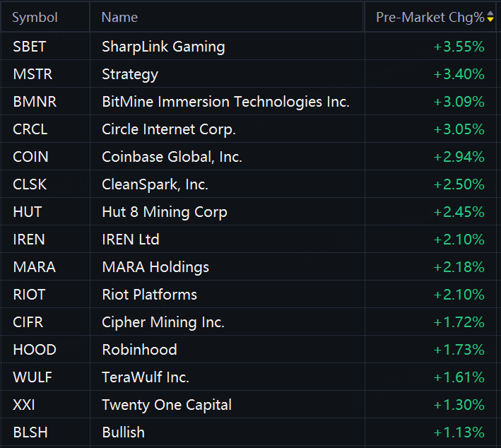Screen dimensions: 501x448
Task: Click the Symbol column header
Action: coord(35,17)
